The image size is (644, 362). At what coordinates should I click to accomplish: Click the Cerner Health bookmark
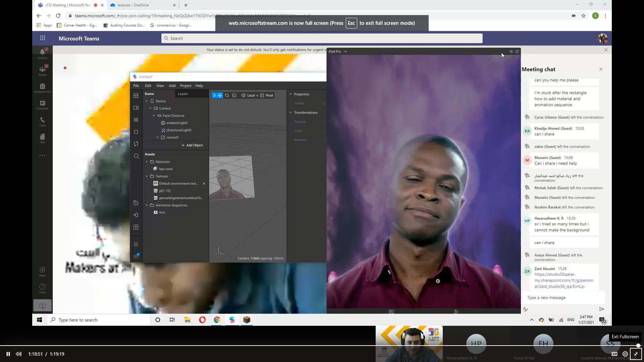pyautogui.click(x=77, y=25)
